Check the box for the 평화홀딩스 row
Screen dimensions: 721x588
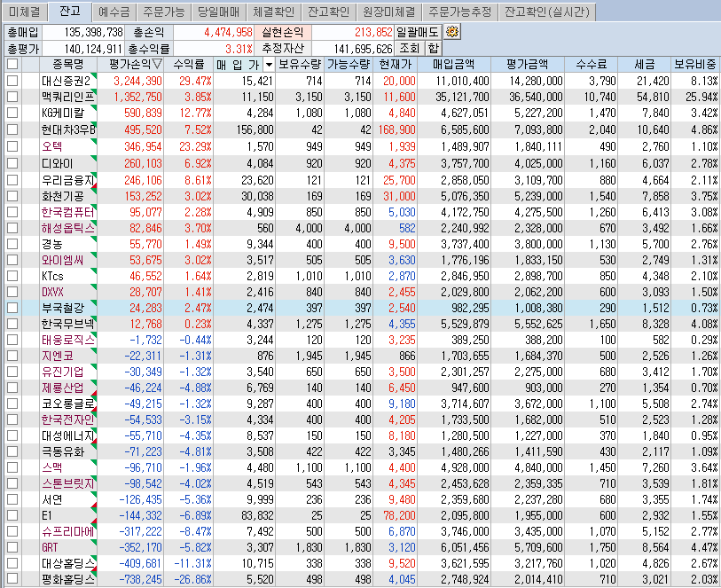point(12,579)
